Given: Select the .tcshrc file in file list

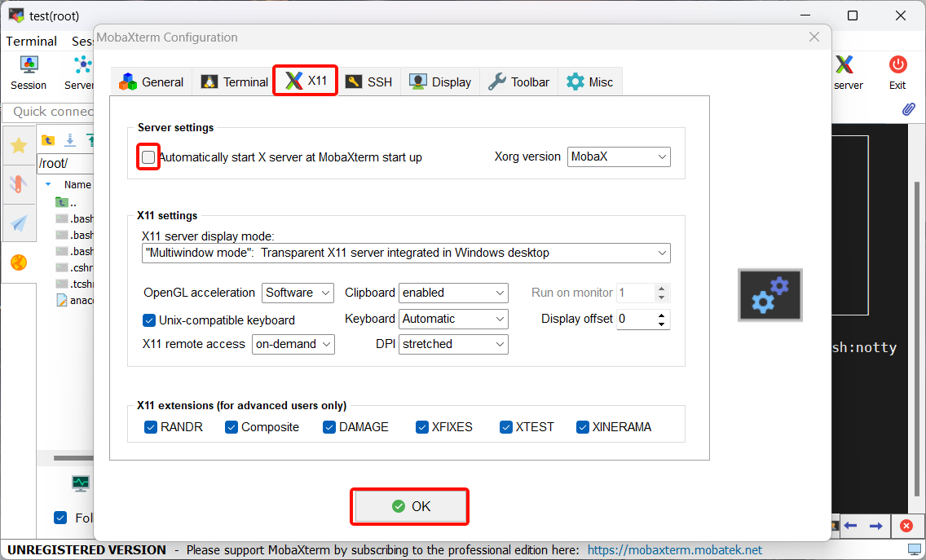Looking at the screenshot, I should [74, 284].
